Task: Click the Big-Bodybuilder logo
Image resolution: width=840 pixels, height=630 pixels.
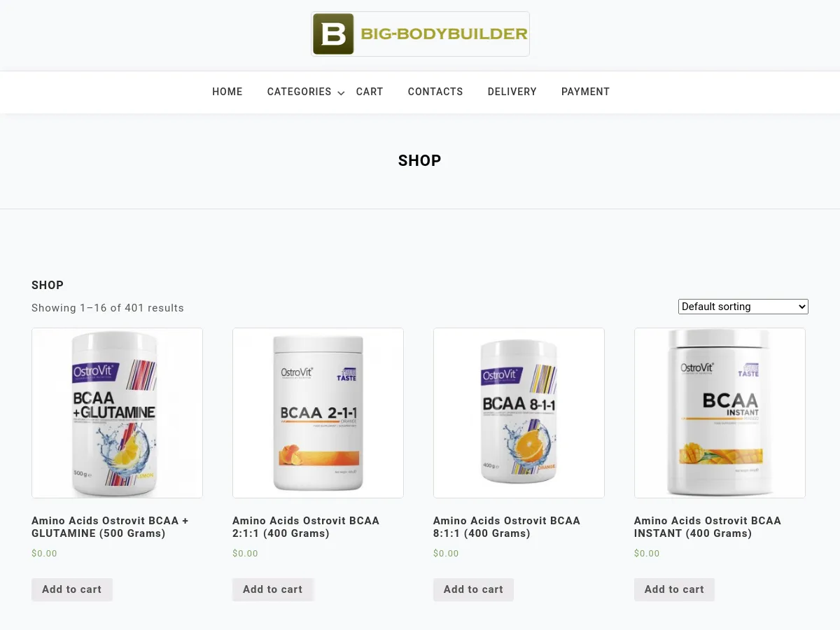Action: [420, 34]
